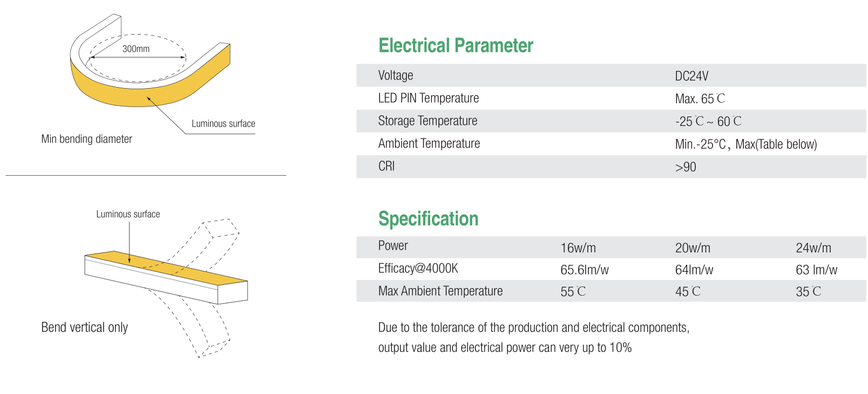
Task: Click the 65.6lm/w efficacy value
Action: 585,270
